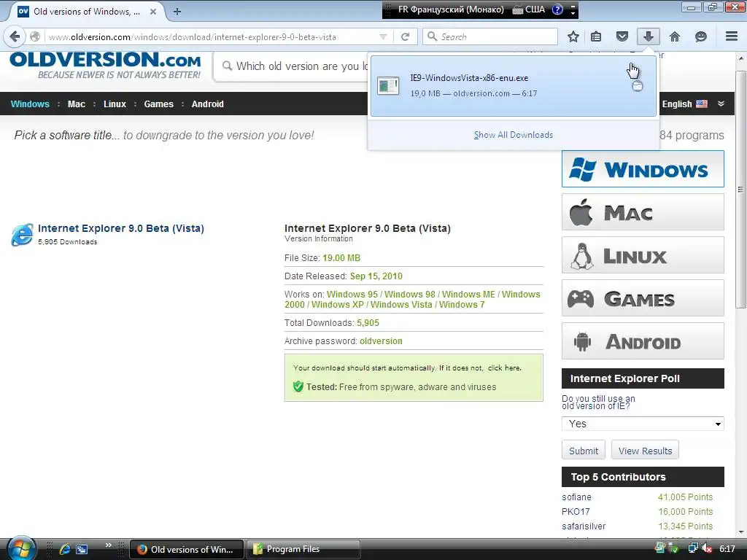Bookmark this page with the star icon
This screenshot has height=560, width=747.
573,36
